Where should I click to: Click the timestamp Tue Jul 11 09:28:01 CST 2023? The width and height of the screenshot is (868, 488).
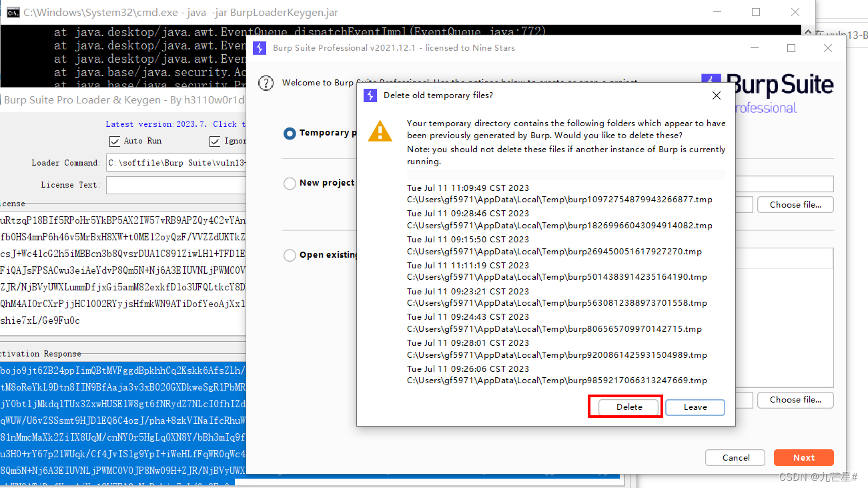point(468,342)
